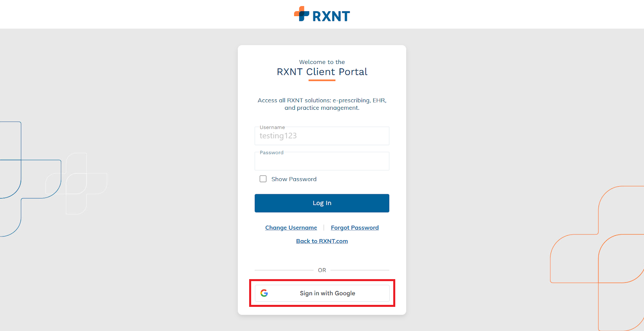Click the RXNT Client Portal heading
Image resolution: width=644 pixels, height=331 pixels.
322,72
